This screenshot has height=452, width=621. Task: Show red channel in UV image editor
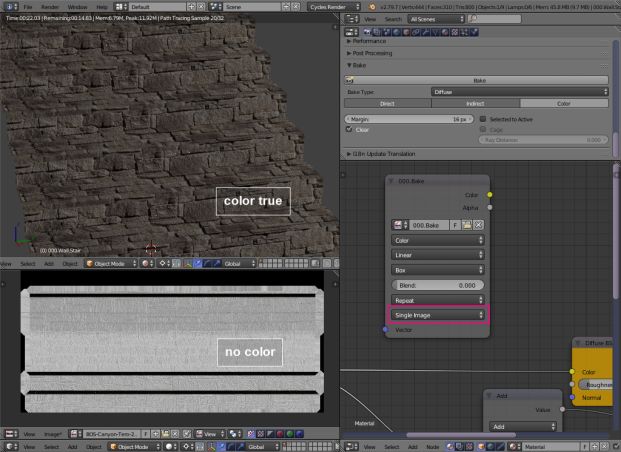coord(280,434)
